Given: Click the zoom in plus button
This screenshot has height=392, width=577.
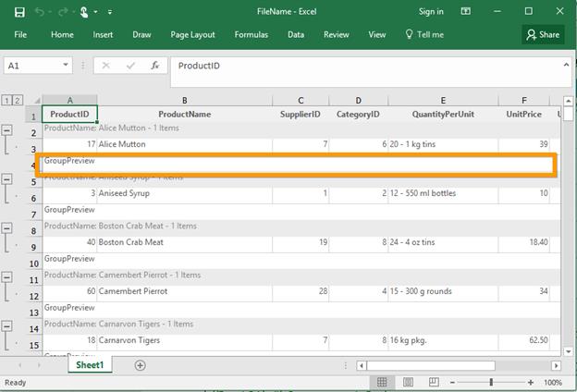Looking at the screenshot, I should [530, 383].
